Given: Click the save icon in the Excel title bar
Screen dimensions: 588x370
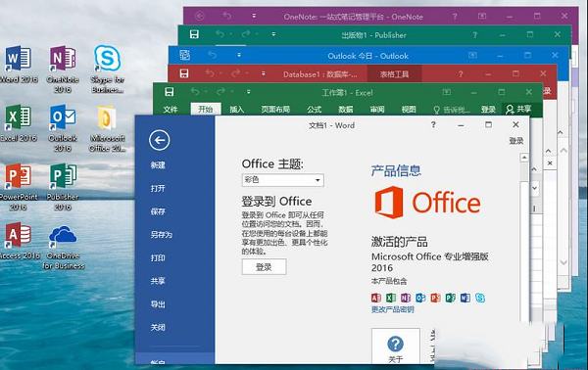Looking at the screenshot, I should click(x=170, y=92).
